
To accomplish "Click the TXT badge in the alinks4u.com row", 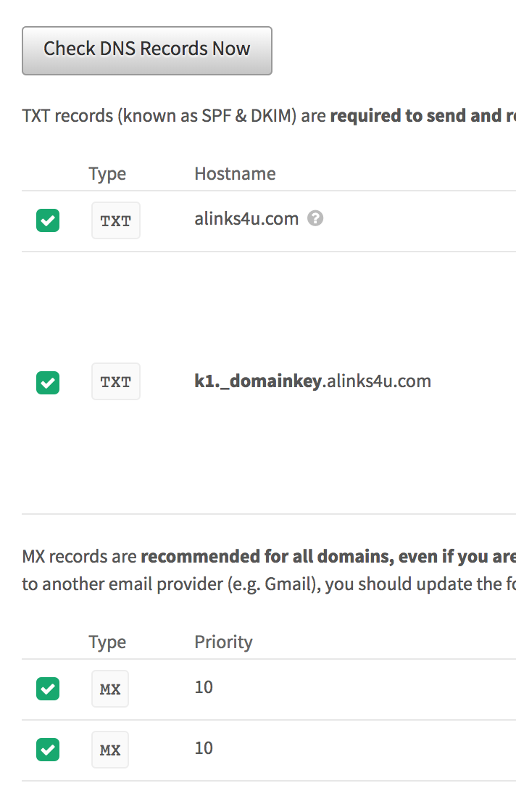I will pyautogui.click(x=116, y=221).
